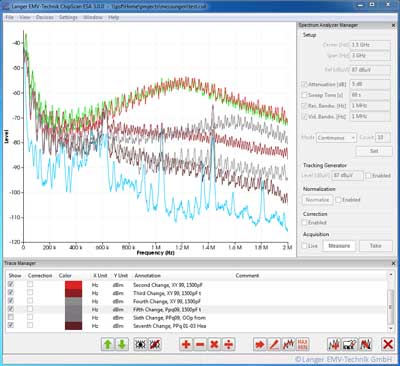Click the maroon Seventh Change color swatch

tap(73, 326)
